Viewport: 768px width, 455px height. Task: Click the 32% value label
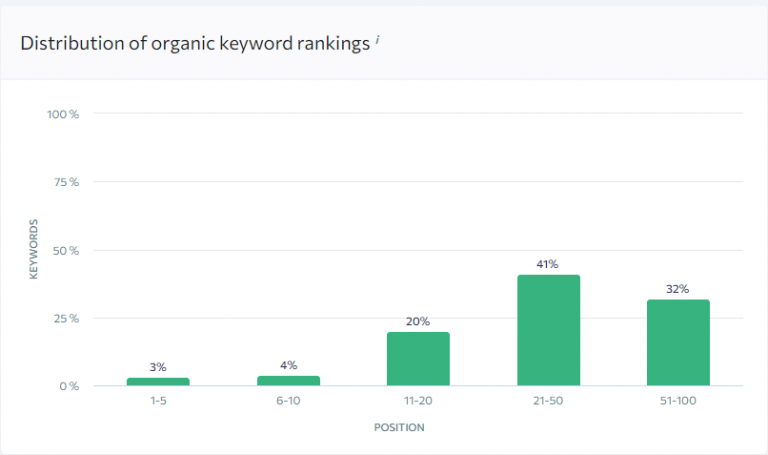(677, 289)
